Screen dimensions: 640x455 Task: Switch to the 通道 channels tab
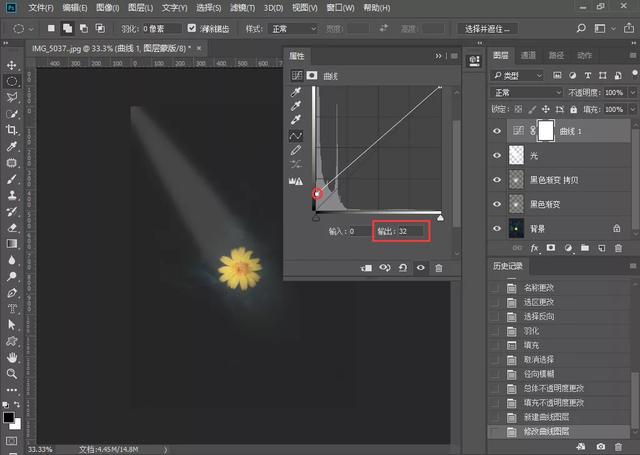pyautogui.click(x=528, y=55)
